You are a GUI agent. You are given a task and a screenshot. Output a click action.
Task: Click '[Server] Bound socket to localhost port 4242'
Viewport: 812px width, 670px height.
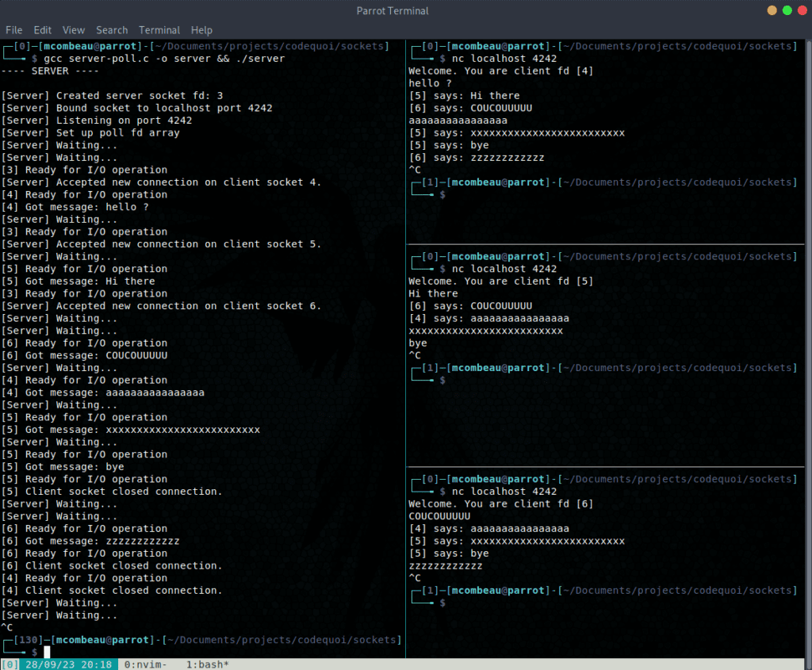tap(136, 108)
